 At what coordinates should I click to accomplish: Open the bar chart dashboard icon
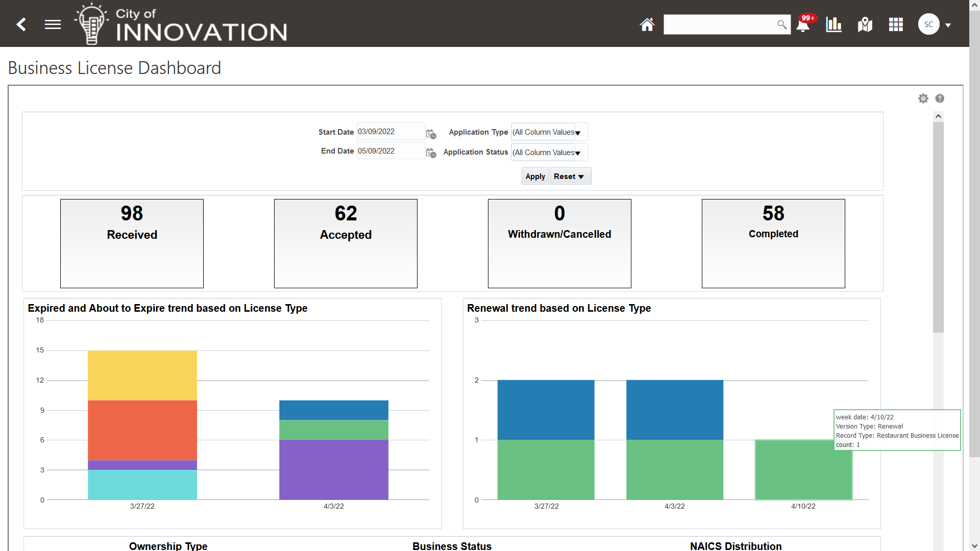point(834,24)
